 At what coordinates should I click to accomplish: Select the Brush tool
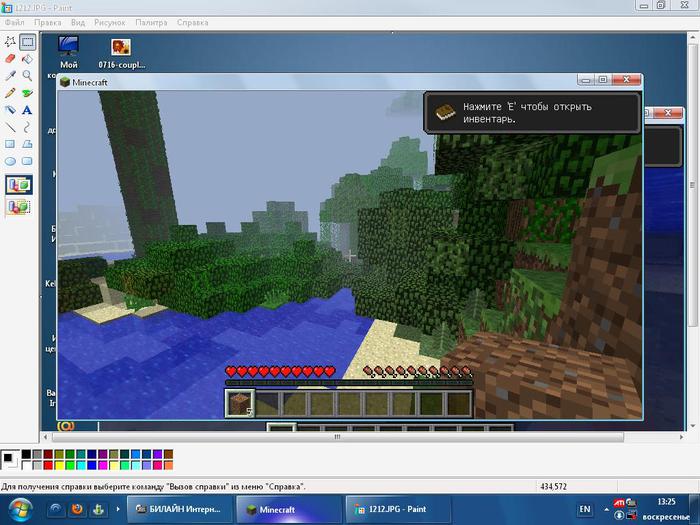click(x=27, y=93)
